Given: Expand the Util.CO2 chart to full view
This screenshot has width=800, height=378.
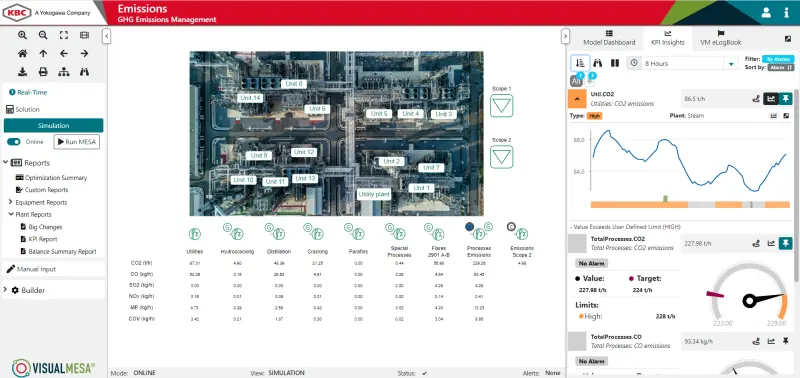Looking at the screenshot, I should (787, 116).
